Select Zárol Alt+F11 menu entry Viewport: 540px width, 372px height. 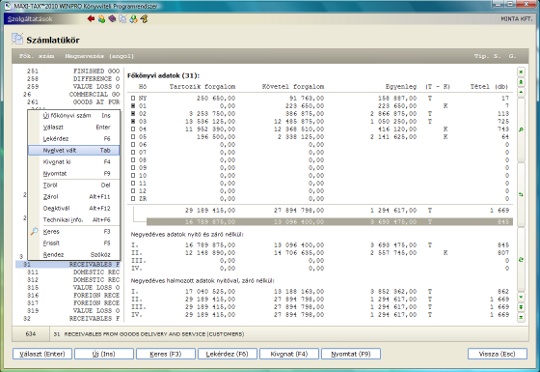(74, 196)
